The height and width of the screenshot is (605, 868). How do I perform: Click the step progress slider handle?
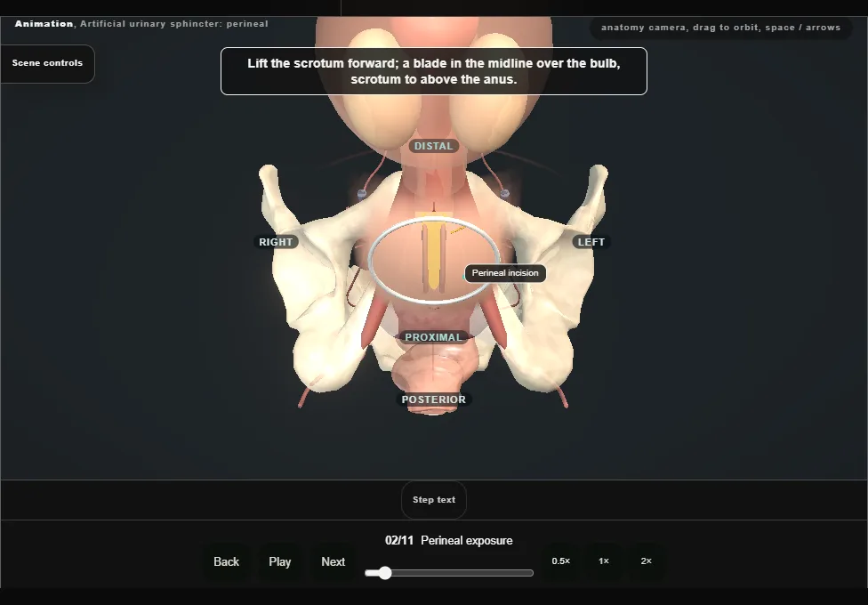pos(385,573)
